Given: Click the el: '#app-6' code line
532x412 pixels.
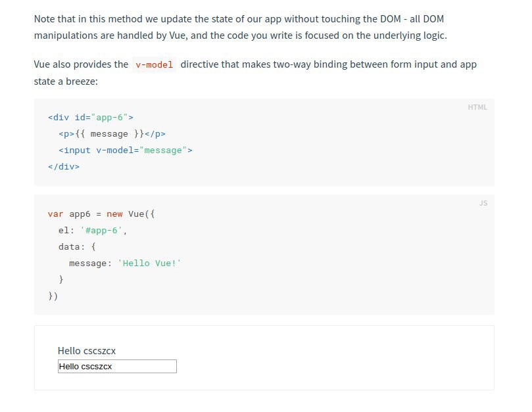Looking at the screenshot, I should pos(93,231).
